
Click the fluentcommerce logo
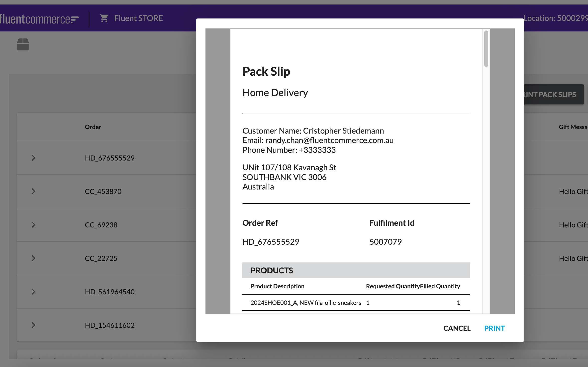pos(39,19)
